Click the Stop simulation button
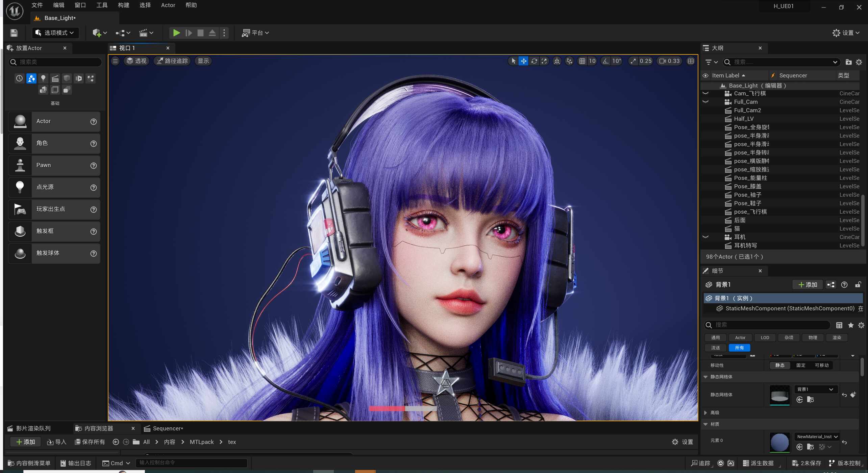Image resolution: width=868 pixels, height=473 pixels. [x=200, y=33]
